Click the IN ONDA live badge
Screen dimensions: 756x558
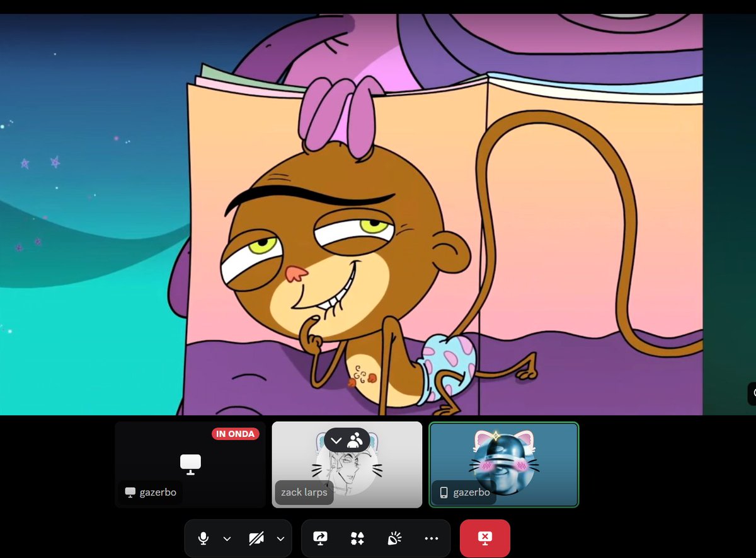(236, 434)
